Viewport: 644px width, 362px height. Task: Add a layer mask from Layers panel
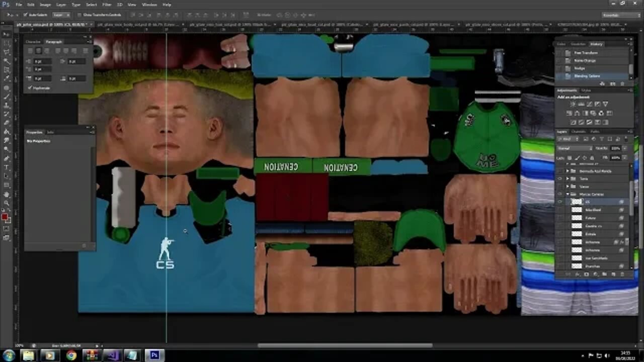tap(586, 275)
